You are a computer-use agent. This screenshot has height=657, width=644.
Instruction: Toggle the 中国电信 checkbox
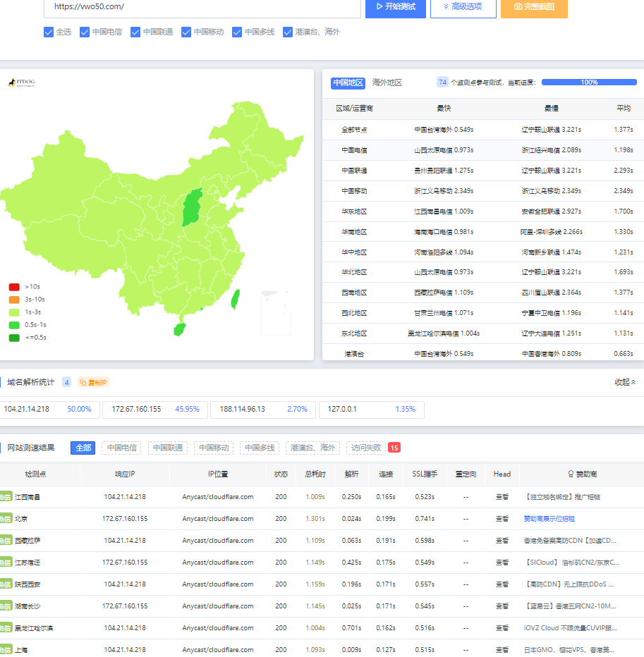[85, 32]
